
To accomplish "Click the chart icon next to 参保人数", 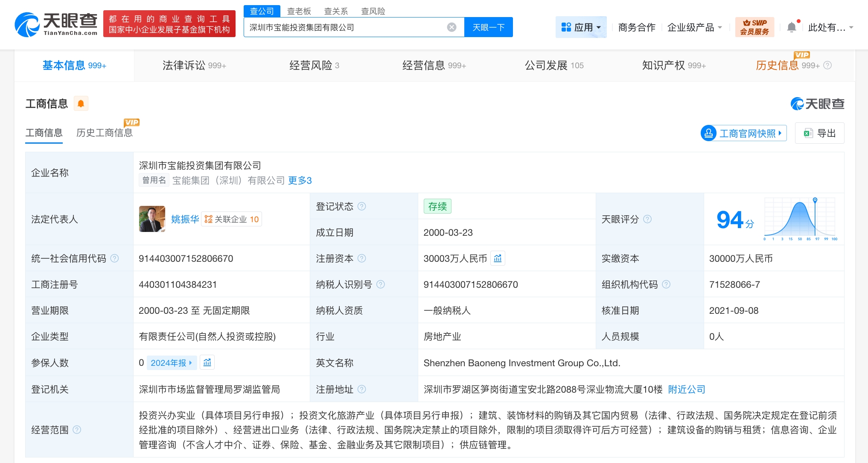I will coord(207,362).
